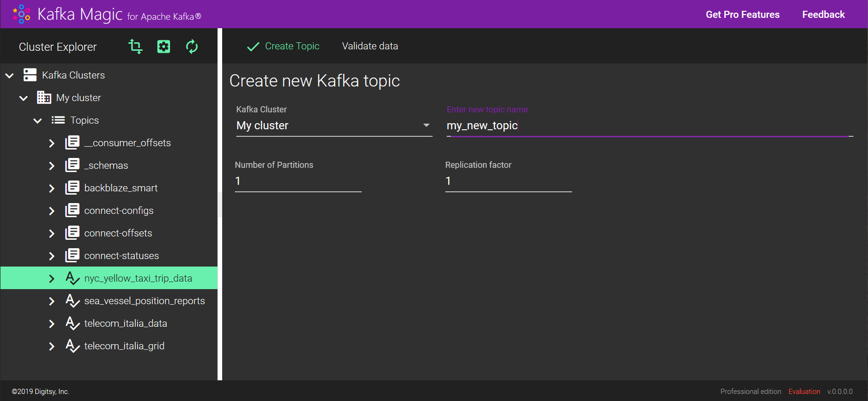Expand the __consumer_offsets topic
Viewport: 868px width, 401px height.
click(52, 143)
